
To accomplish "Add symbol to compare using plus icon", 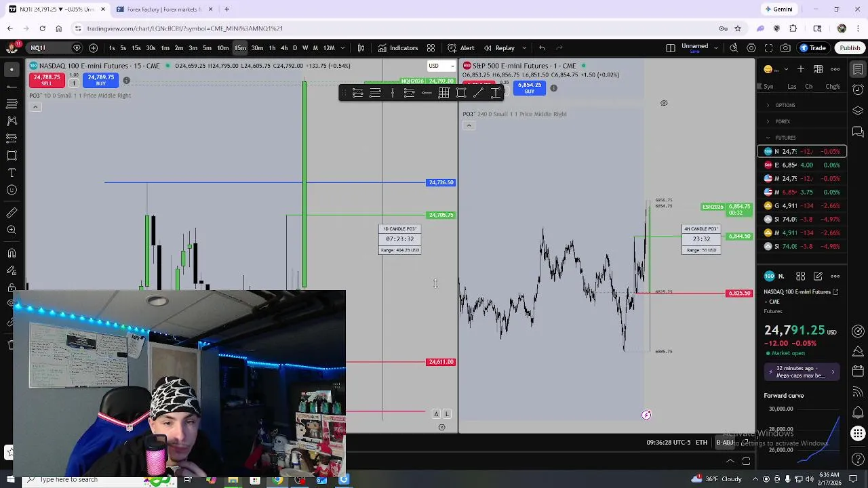I will (x=93, y=48).
